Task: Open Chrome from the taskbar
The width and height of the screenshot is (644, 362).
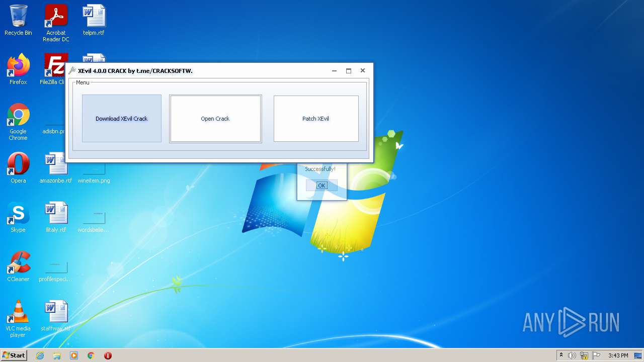Action: click(x=91, y=355)
